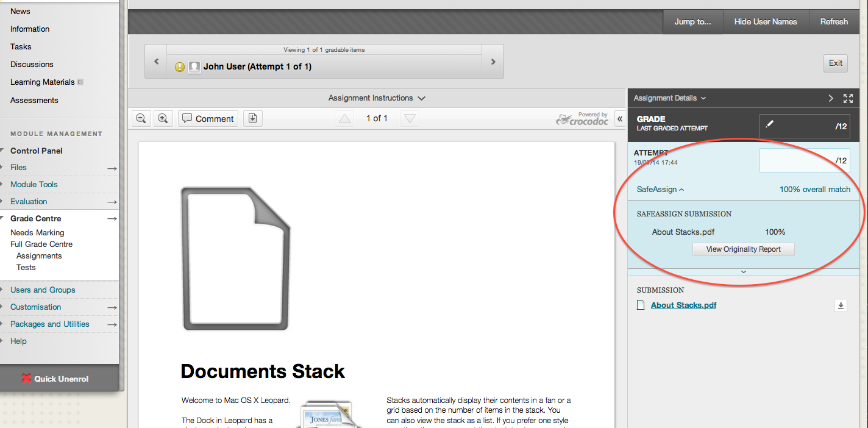Screen dimensions: 868x428
Task: Click the Learning Materials availability icon
Action: [80, 82]
